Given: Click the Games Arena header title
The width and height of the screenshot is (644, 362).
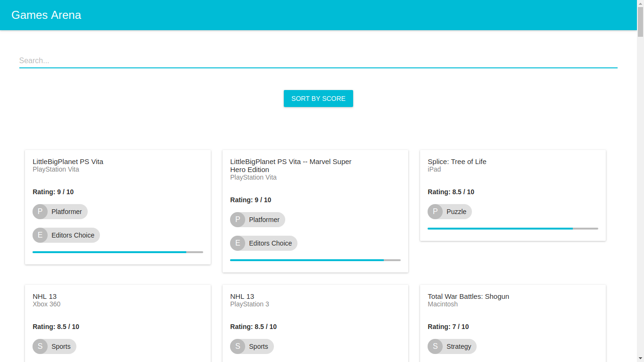Looking at the screenshot, I should point(46,15).
